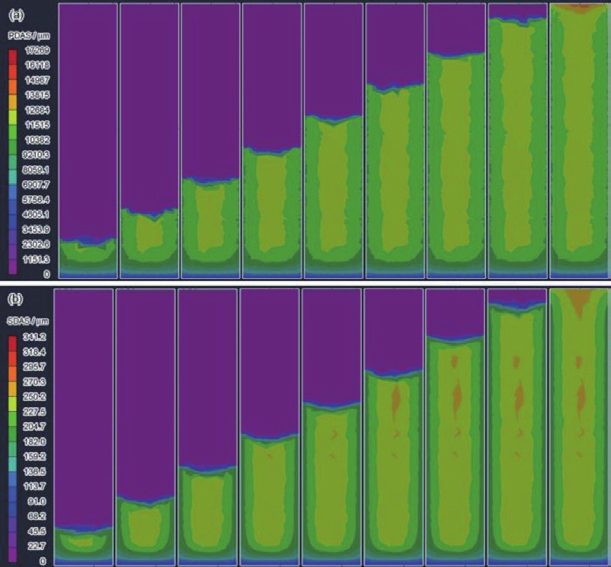This screenshot has width=611, height=567.
Task: Select the first SDAS contour plot
Action: (84, 427)
